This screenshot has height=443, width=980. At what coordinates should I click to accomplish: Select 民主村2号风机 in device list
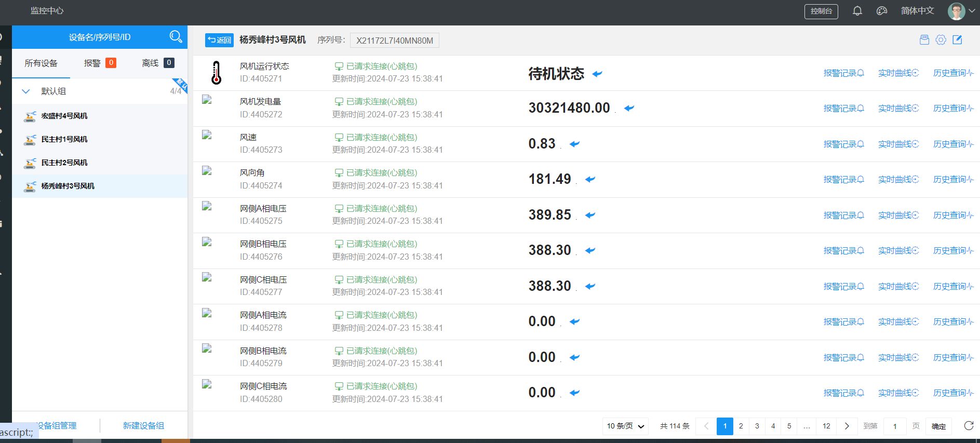(100, 163)
